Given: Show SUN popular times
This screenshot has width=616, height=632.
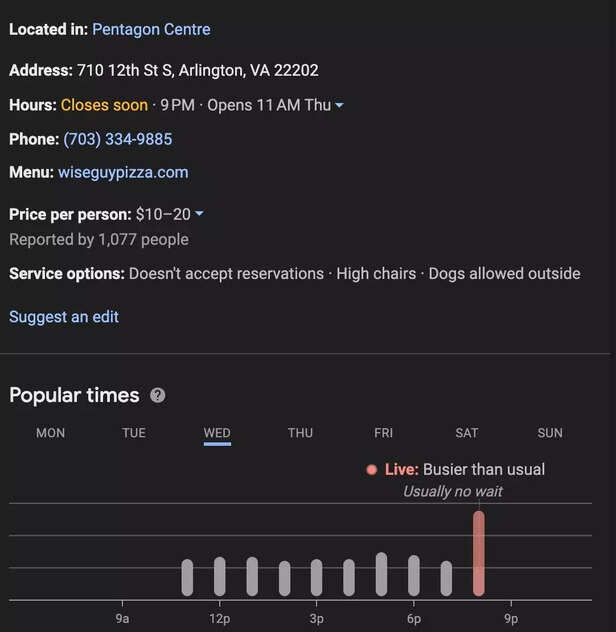Looking at the screenshot, I should [550, 433].
